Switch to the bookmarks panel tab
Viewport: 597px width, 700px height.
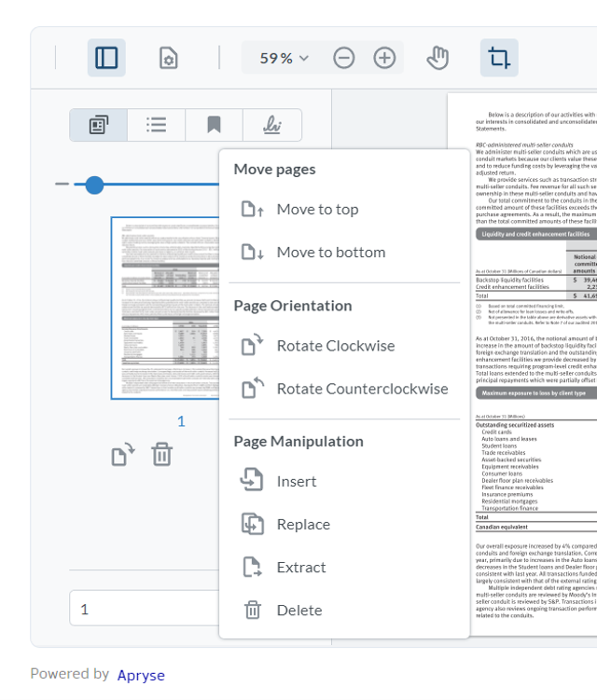214,125
